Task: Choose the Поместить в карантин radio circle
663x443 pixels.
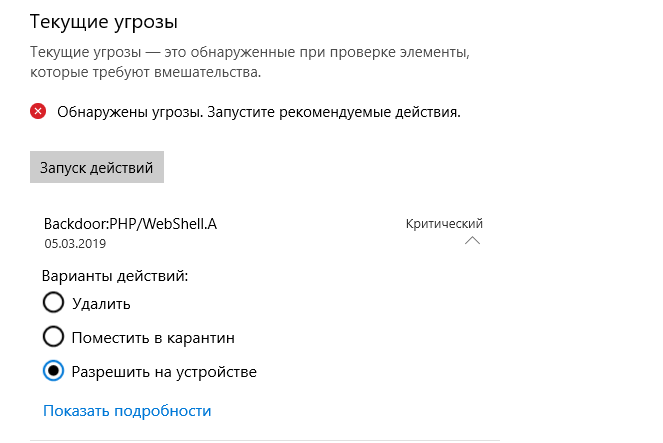Action: tap(54, 337)
